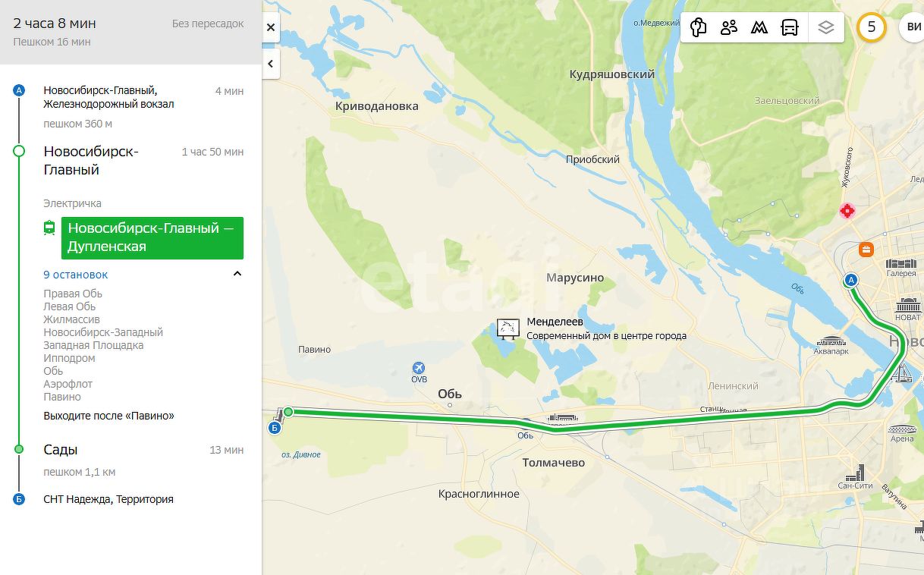Select the Павино stop in the list
924x575 pixels.
click(x=62, y=397)
